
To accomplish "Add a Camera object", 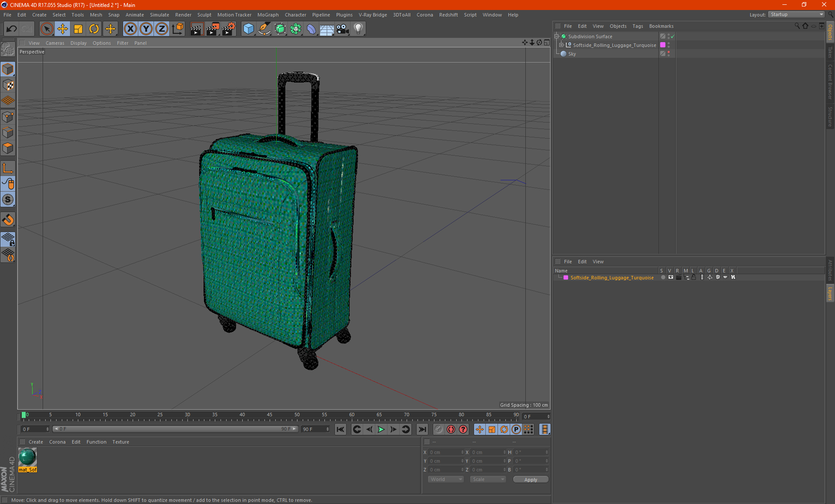I will (343, 29).
